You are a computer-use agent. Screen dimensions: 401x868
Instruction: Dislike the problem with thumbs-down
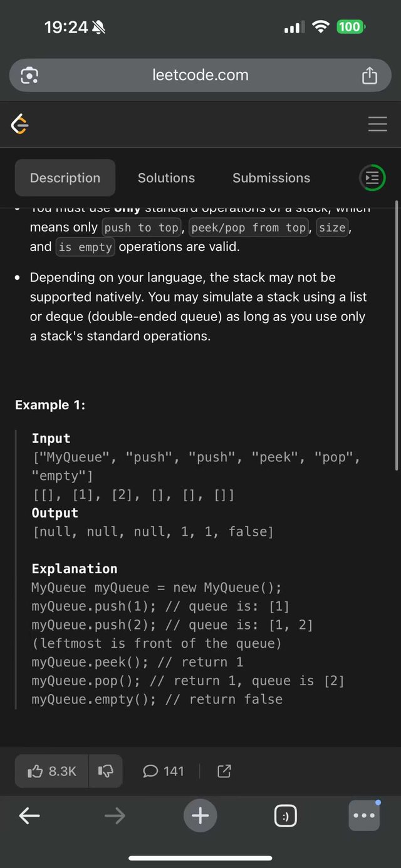[105, 771]
